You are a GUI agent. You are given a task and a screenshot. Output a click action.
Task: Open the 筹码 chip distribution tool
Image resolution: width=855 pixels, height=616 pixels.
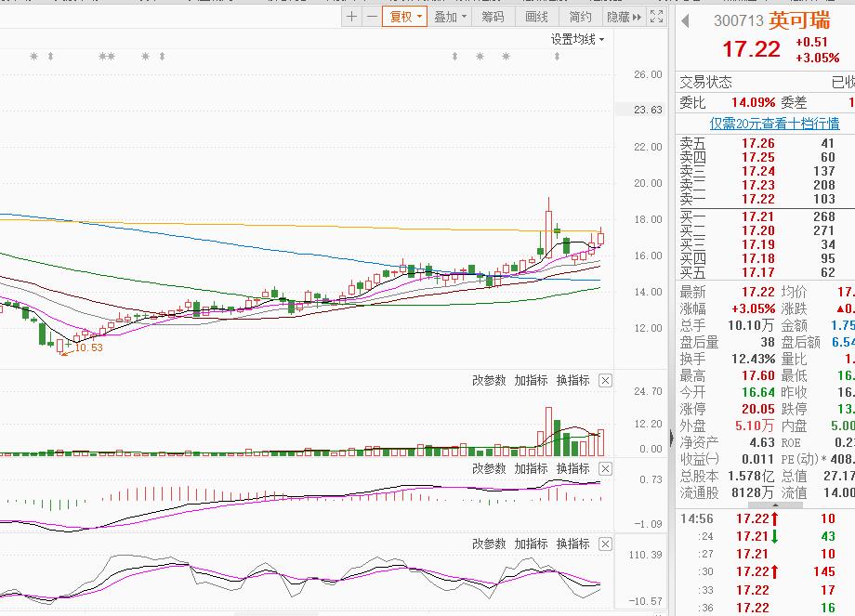[x=493, y=17]
